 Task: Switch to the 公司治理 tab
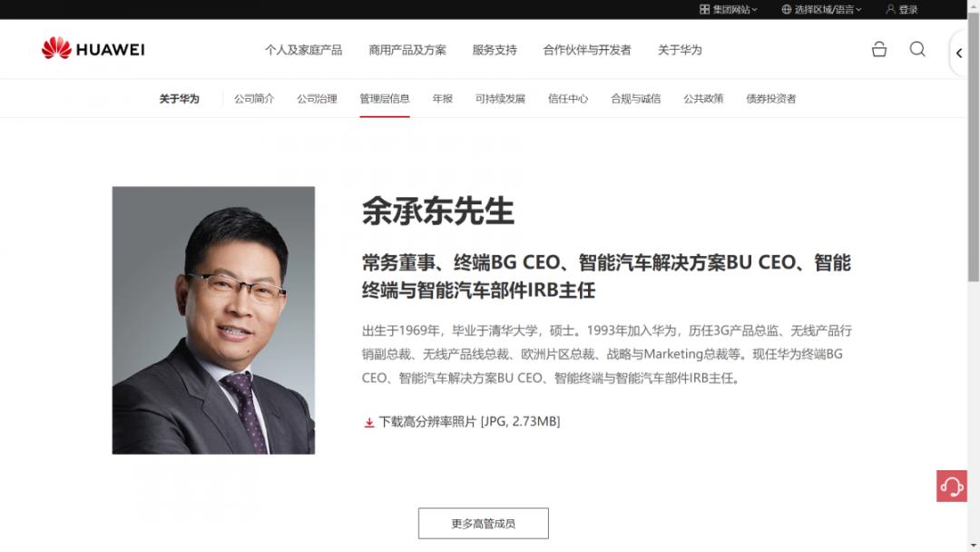317,99
